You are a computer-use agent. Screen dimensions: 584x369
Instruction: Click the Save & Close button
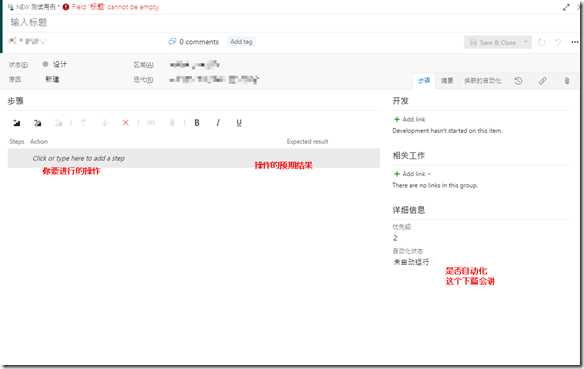493,42
